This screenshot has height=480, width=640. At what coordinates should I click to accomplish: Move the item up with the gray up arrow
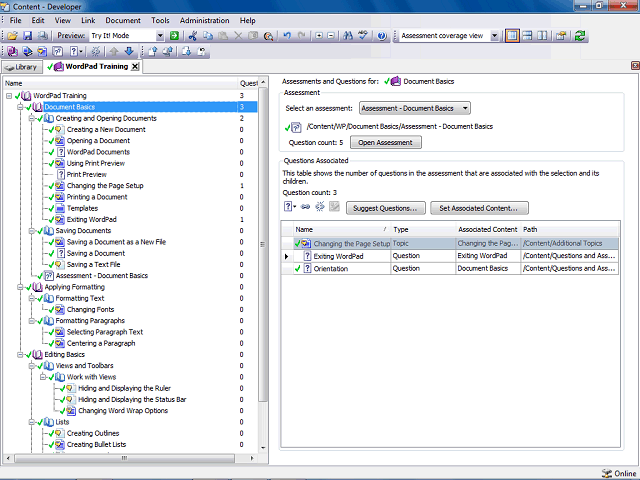pyautogui.click(x=114, y=51)
